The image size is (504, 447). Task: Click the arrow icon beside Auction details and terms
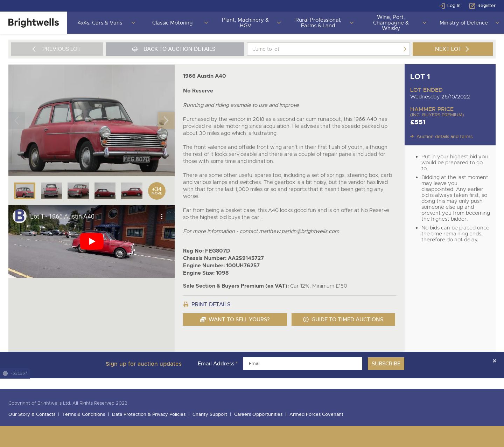click(412, 137)
